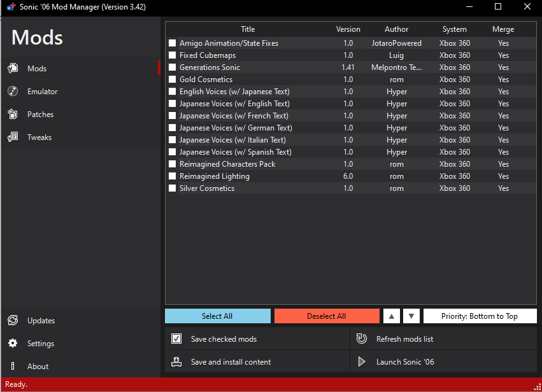Click the 'Ready.' status bar text
The image size is (542, 392).
click(x=17, y=384)
